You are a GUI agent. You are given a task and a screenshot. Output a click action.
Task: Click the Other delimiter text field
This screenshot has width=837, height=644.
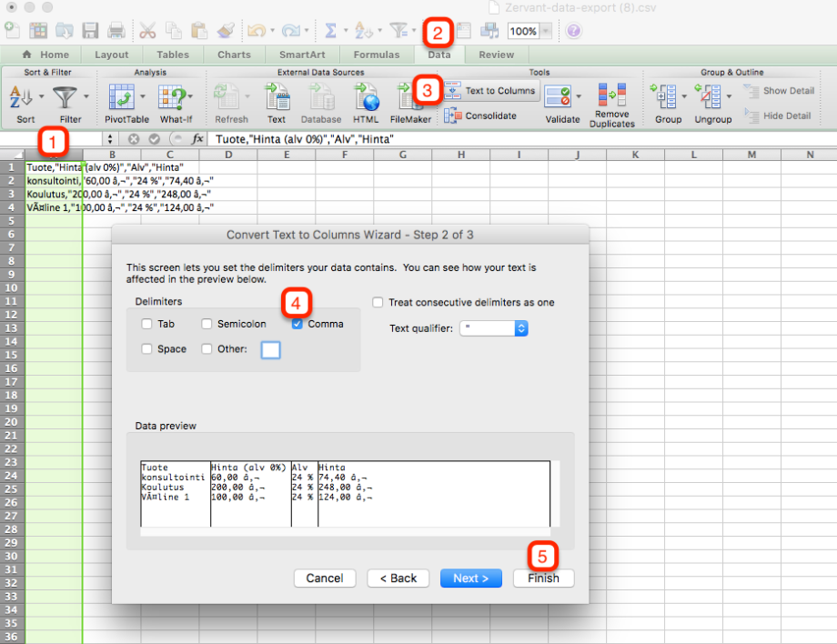[270, 350]
